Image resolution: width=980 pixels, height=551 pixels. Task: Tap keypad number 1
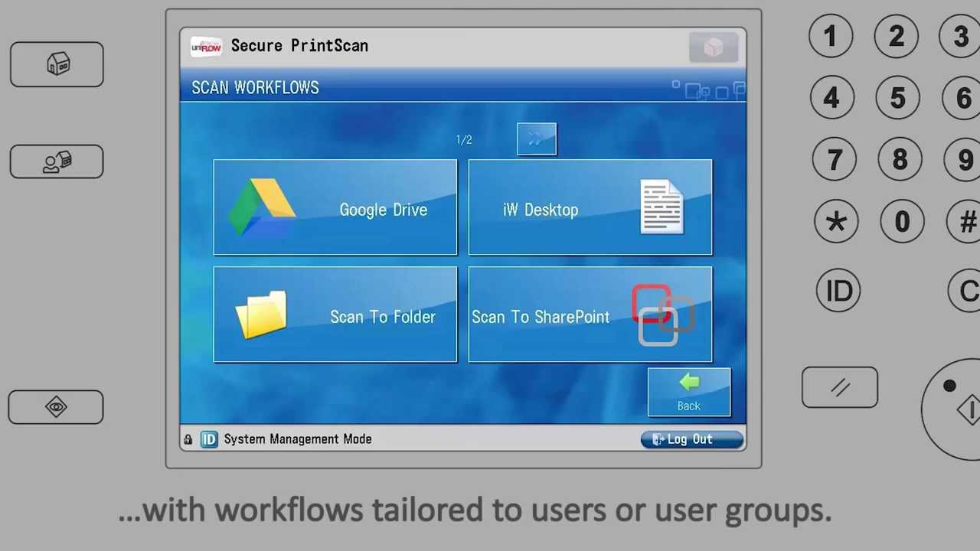coord(831,36)
